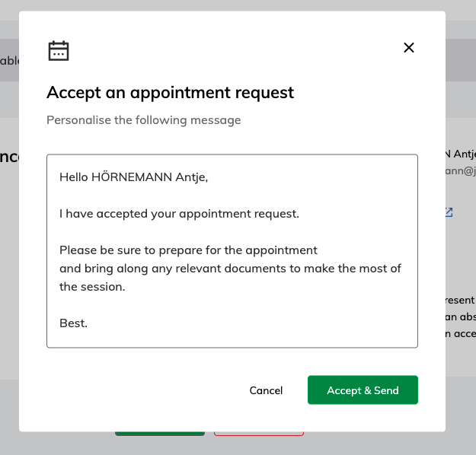Click the 'I have accepted your appointment request' line
Image resolution: width=476 pixels, height=455 pixels.
click(x=179, y=214)
